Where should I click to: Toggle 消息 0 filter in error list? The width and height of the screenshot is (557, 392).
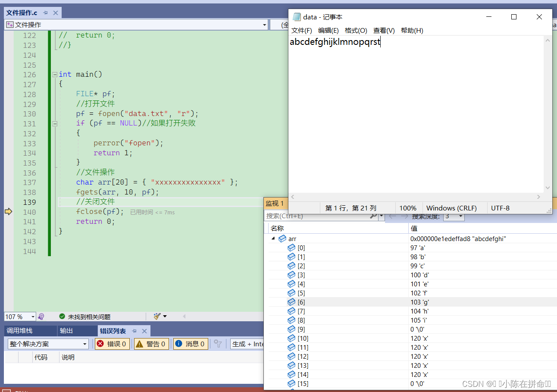pos(191,344)
